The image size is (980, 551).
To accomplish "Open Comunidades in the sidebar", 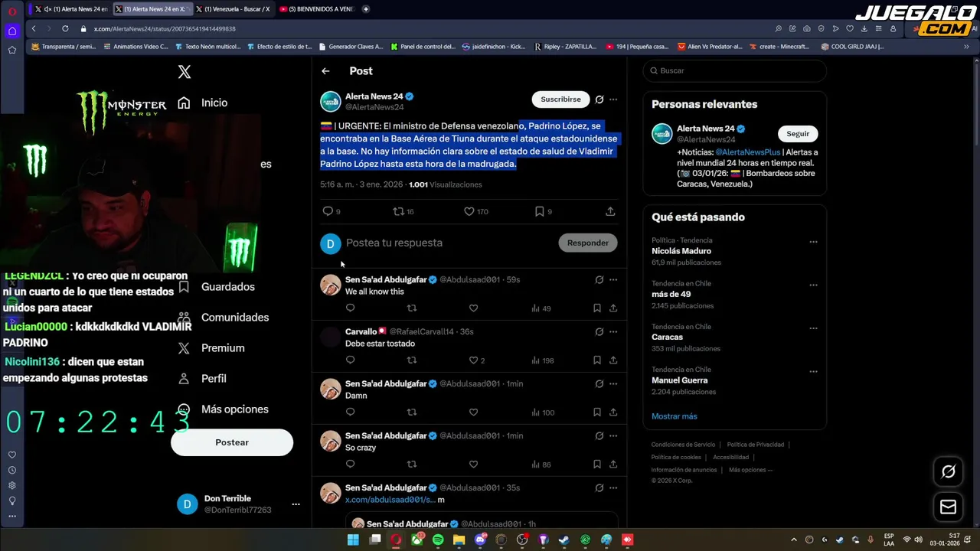I will pos(223,318).
